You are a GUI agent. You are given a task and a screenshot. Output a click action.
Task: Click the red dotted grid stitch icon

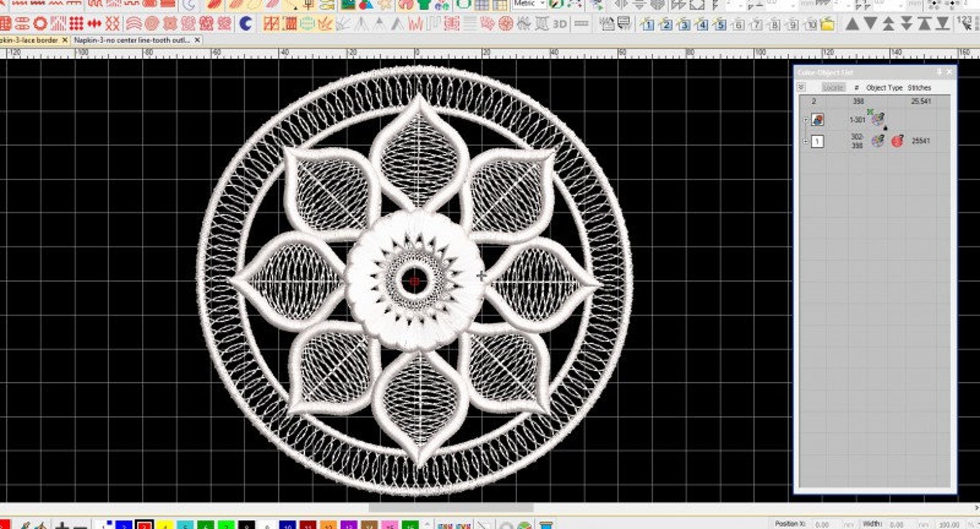click(x=76, y=24)
